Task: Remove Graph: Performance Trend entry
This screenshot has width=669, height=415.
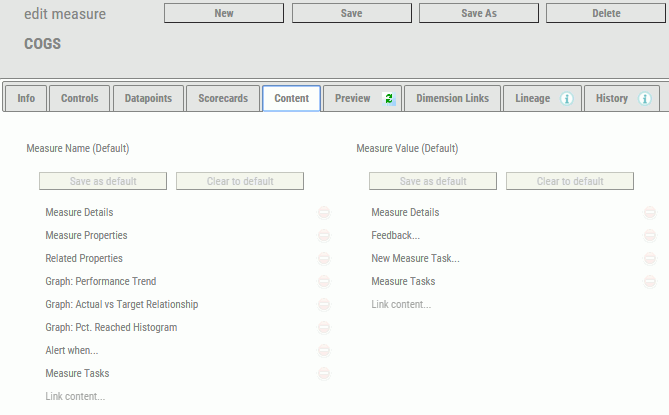Action: coord(324,282)
